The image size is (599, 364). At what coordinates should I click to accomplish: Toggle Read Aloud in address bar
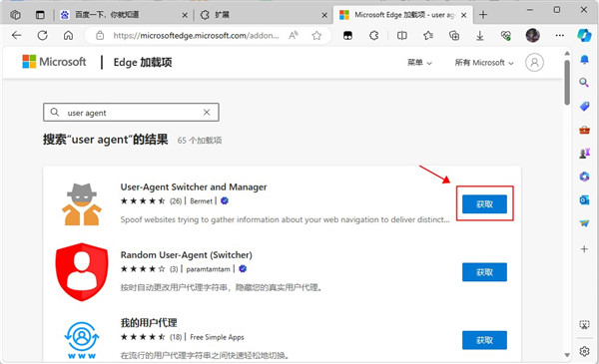click(294, 36)
